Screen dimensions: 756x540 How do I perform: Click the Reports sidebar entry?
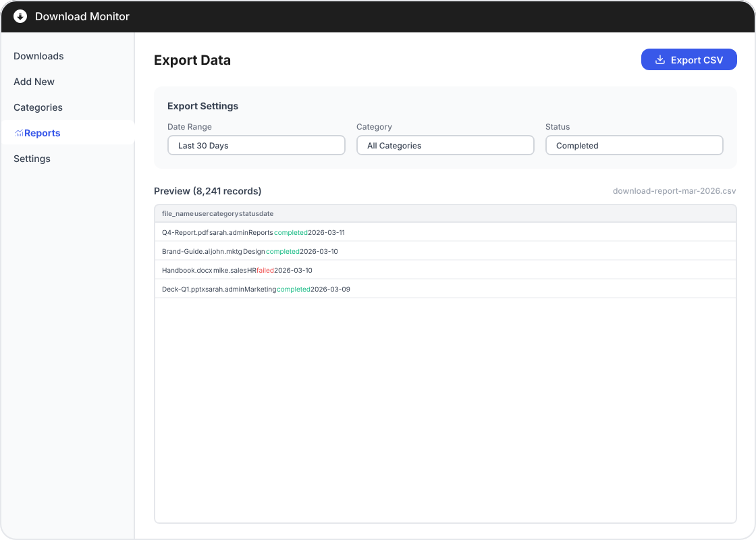click(x=41, y=133)
